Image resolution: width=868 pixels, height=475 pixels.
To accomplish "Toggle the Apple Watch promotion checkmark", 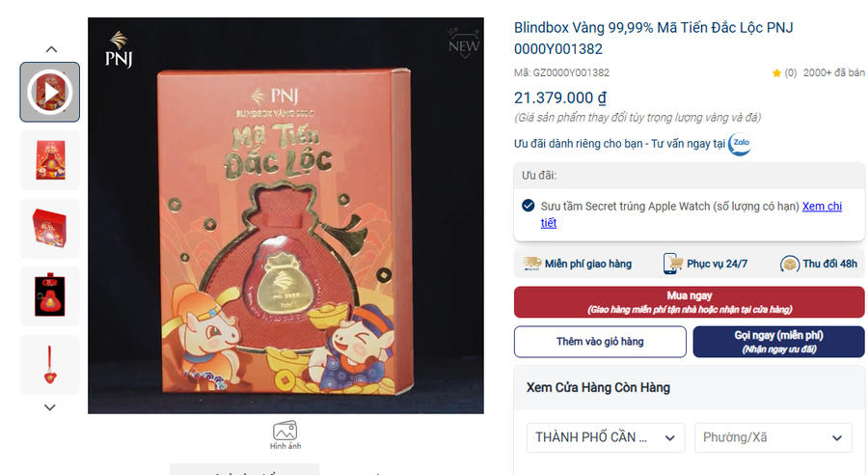I will pyautogui.click(x=529, y=206).
